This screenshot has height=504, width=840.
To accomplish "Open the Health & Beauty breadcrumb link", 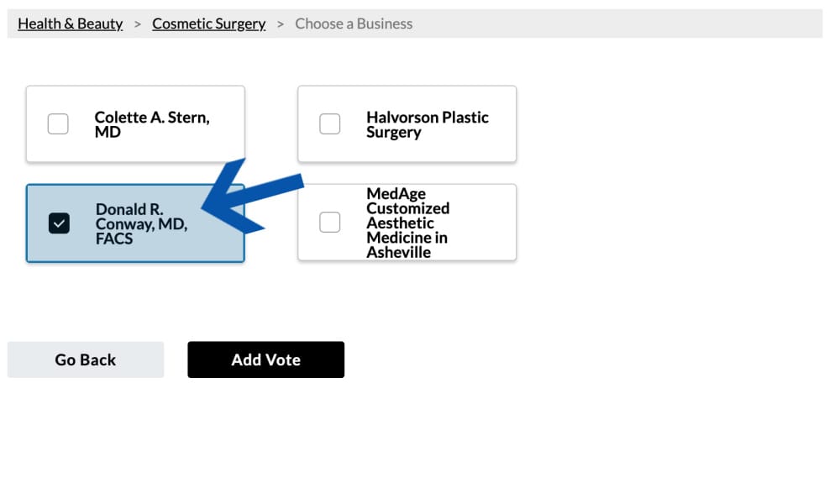I will tap(71, 24).
